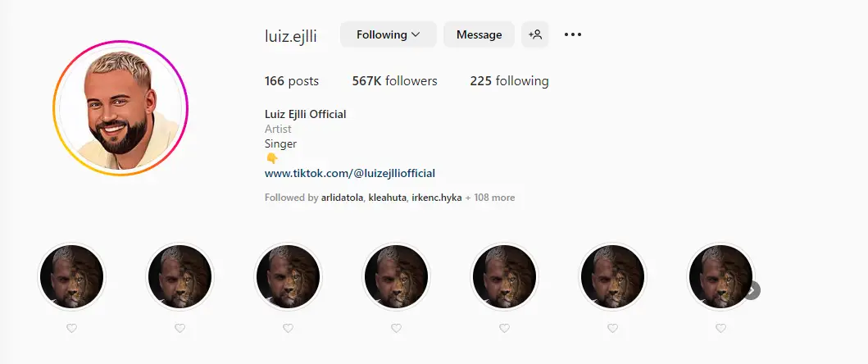868x364 pixels.
Task: Expand the Following dropdown button
Action: pos(388,34)
